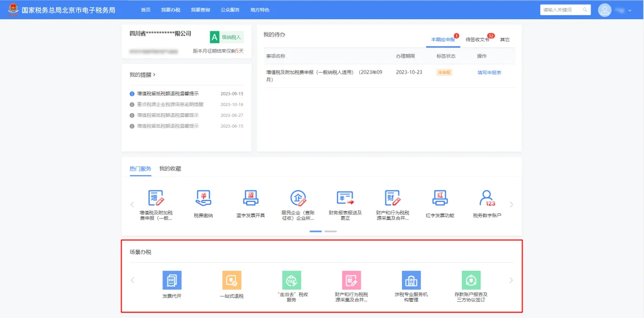Click info icon beside 重点税源企业税源信息逾期提醒

pyautogui.click(x=132, y=104)
